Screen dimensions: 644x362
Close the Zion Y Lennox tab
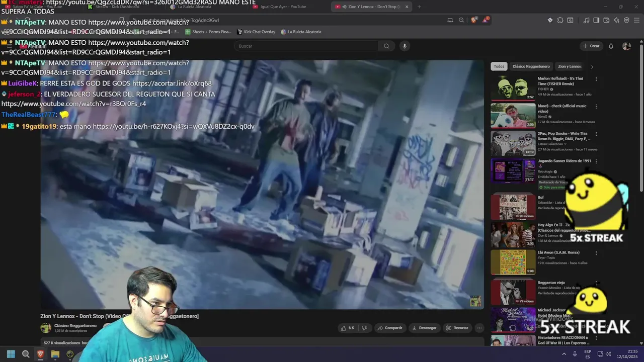[x=407, y=7]
